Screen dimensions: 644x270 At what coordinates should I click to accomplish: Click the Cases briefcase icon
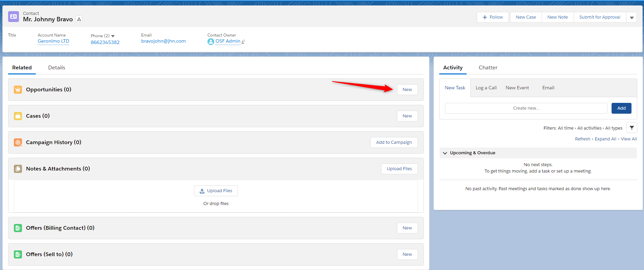click(18, 116)
